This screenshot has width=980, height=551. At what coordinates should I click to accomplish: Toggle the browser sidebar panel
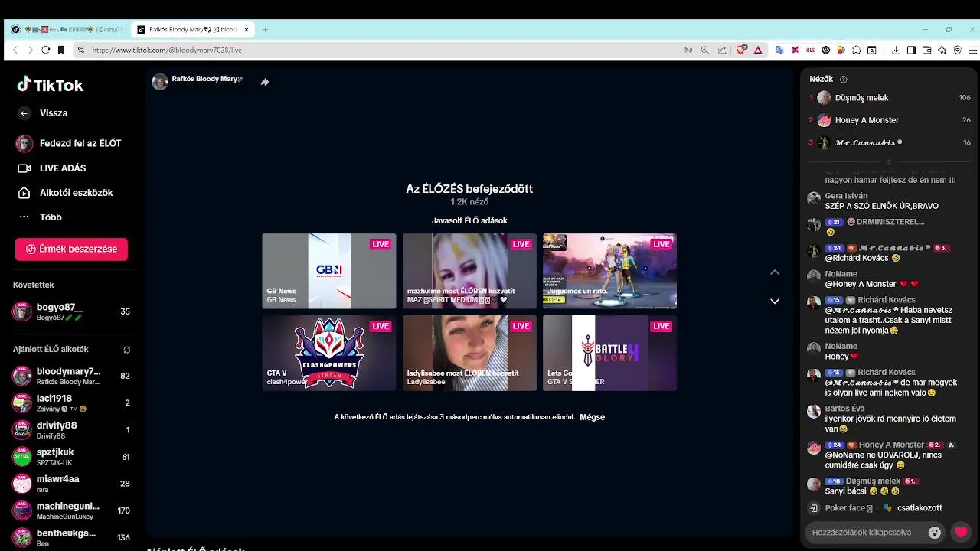(911, 50)
